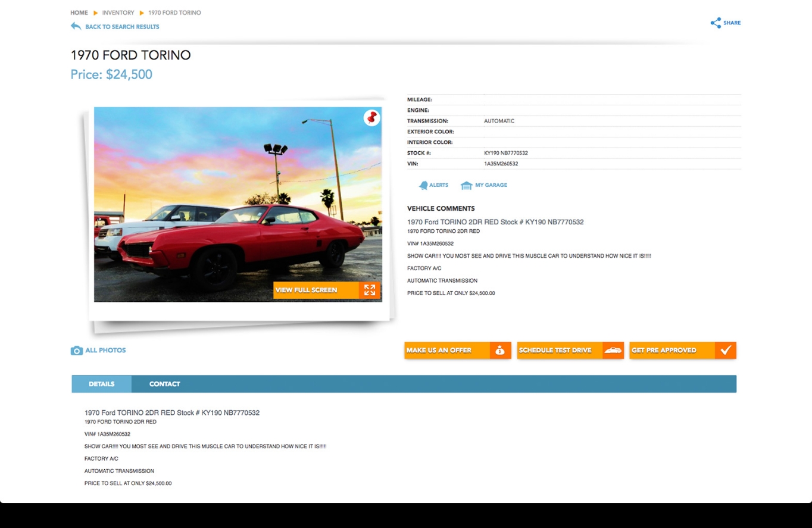The image size is (812, 528).
Task: Click the Mileage label row
Action: tap(574, 99)
